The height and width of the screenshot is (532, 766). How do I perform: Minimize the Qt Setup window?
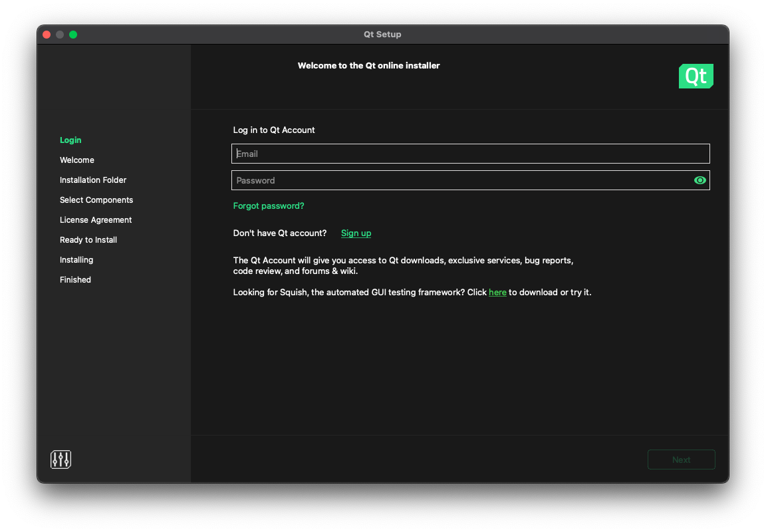[60, 35]
